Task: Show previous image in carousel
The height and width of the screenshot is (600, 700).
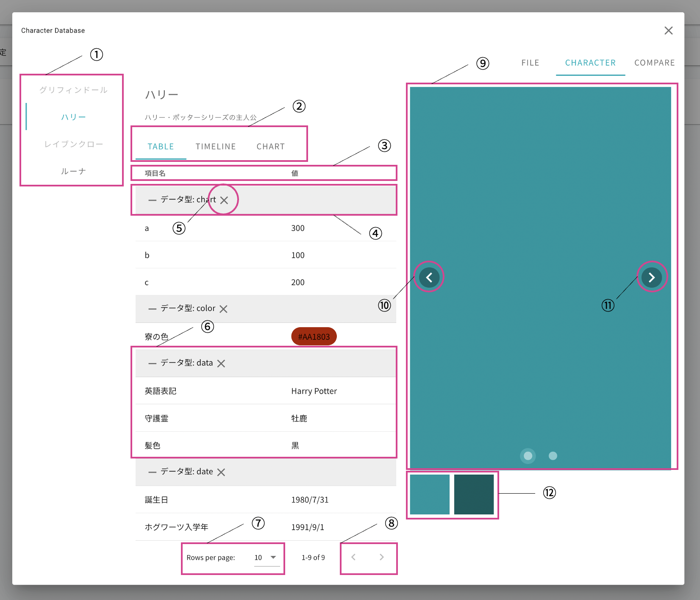Action: (429, 278)
